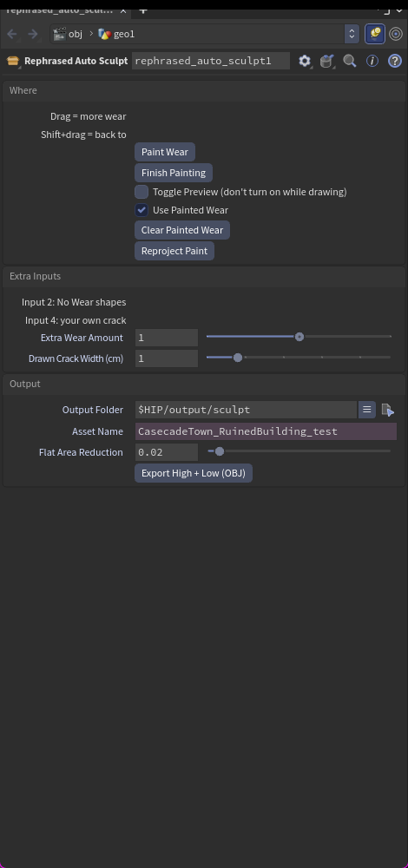Click the Drawn Crack Width value field
This screenshot has height=868, width=408.
(x=166, y=358)
